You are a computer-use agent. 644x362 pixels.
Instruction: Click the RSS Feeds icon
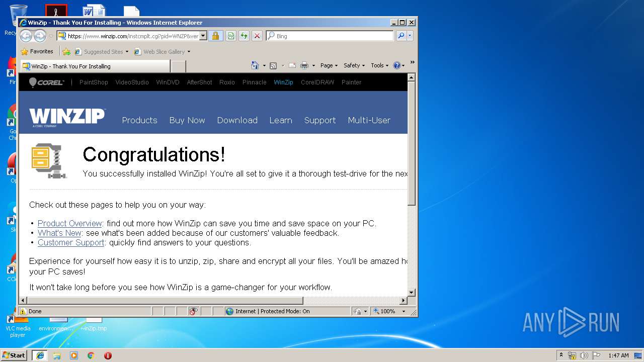pyautogui.click(x=273, y=65)
